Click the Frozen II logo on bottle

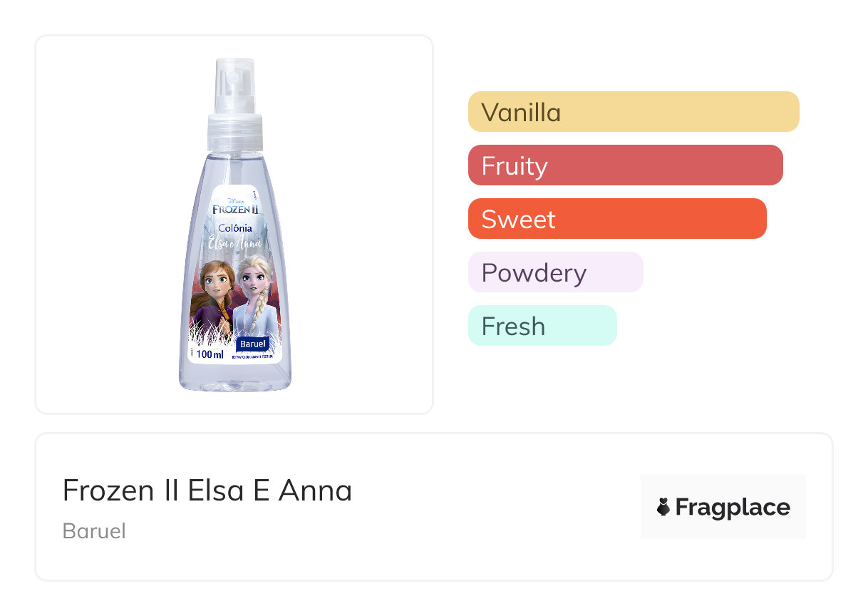click(235, 209)
